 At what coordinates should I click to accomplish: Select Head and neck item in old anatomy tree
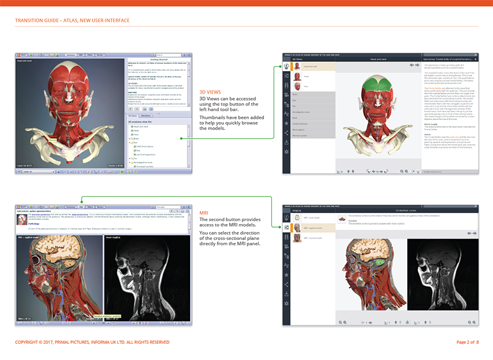click(140, 127)
